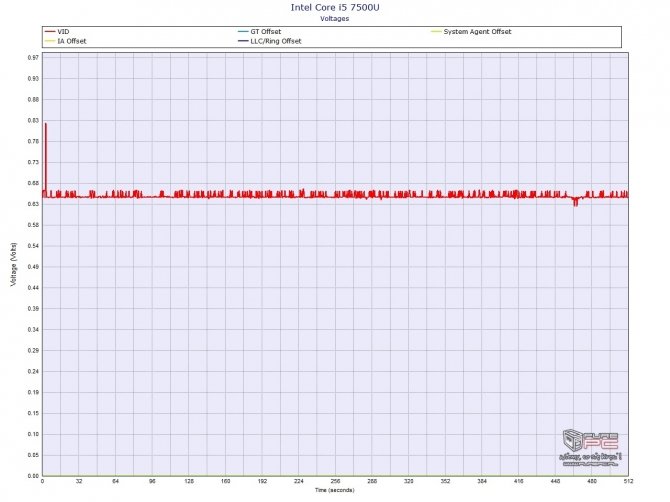Click the 128 x-axis tick label
The image size is (670, 502).
pyautogui.click(x=189, y=481)
